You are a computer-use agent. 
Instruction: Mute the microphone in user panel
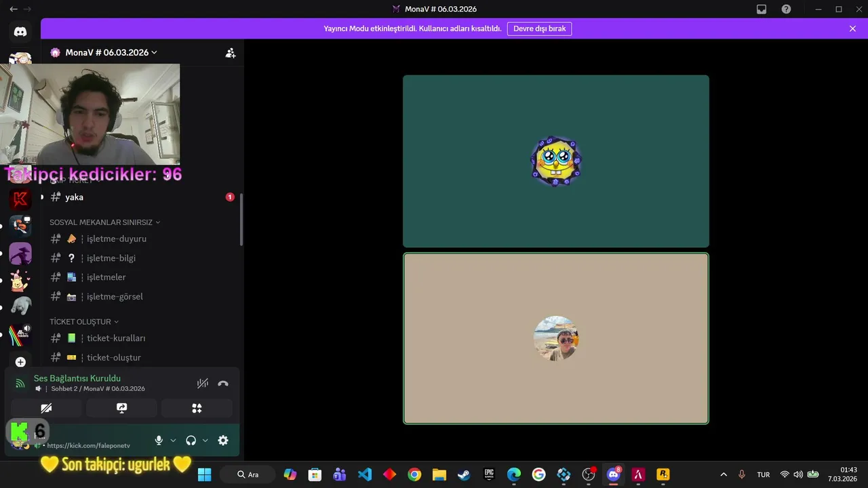pos(159,441)
